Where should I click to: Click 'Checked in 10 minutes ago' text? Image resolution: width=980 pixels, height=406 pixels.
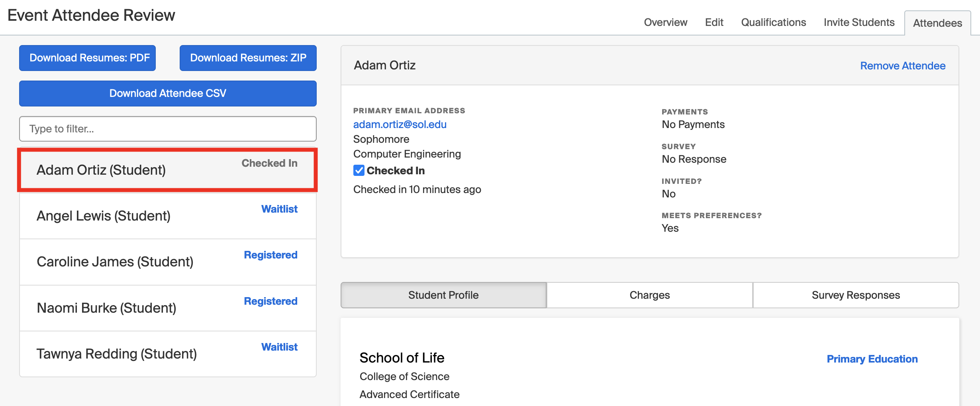(417, 189)
